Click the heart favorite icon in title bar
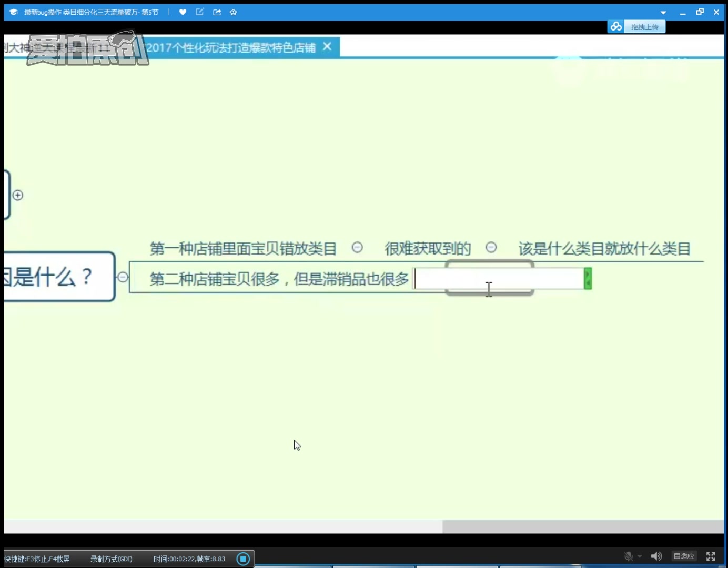Image resolution: width=728 pixels, height=568 pixels. coord(183,12)
